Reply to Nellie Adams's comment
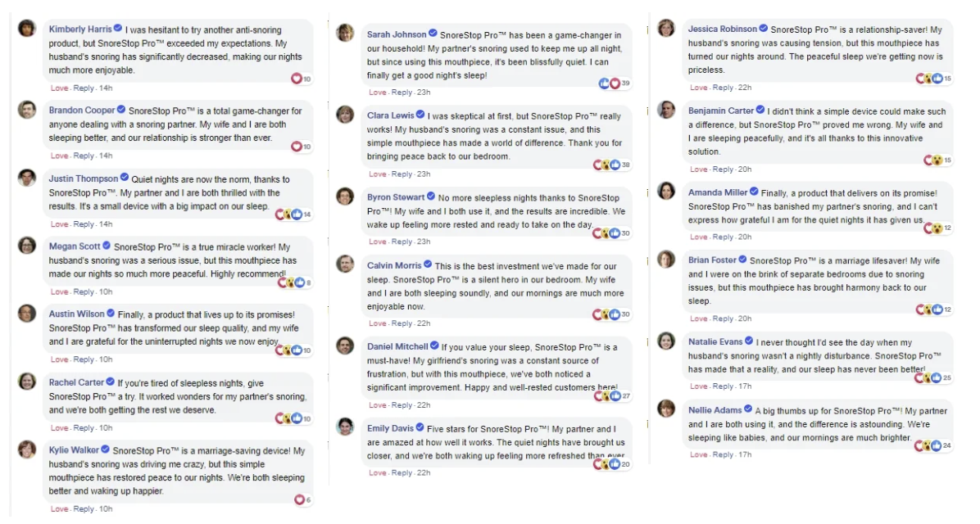Viewport: 980px width, 524px height. coord(724,454)
